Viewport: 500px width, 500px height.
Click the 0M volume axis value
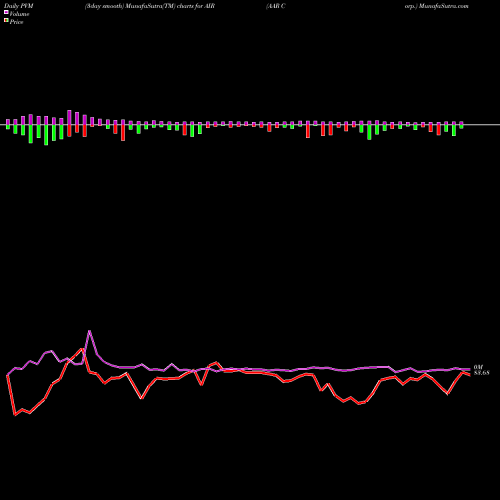click(478, 367)
